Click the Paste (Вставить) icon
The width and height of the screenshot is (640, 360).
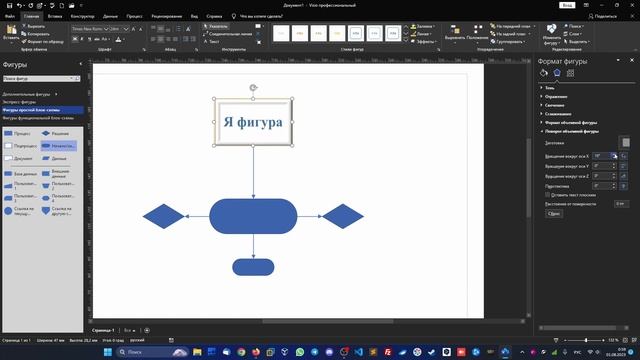(x=11, y=30)
